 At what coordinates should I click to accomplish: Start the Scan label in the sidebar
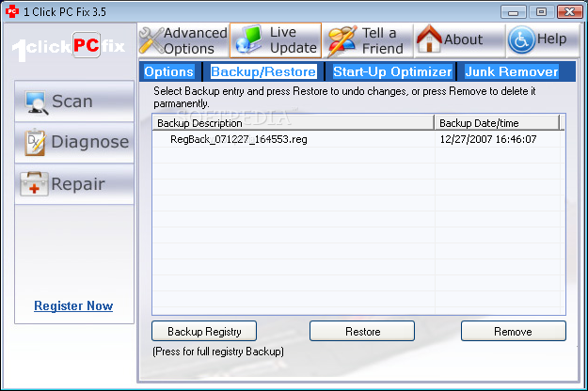[72, 102]
